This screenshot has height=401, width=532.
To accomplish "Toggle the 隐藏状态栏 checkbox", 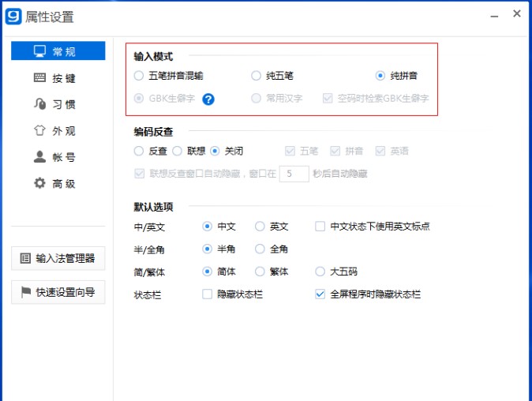I will point(208,294).
